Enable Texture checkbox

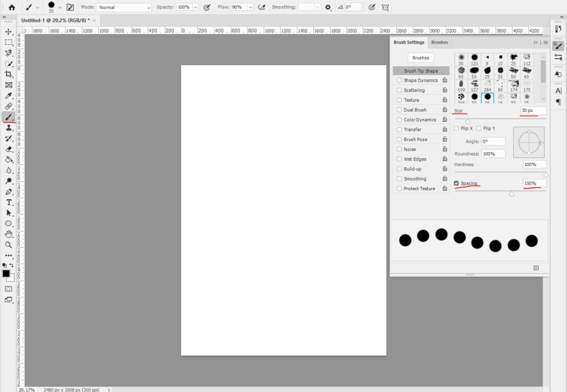click(x=399, y=100)
